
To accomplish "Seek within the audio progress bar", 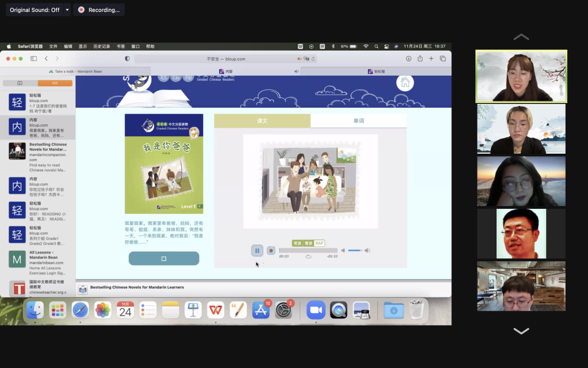I will [308, 250].
